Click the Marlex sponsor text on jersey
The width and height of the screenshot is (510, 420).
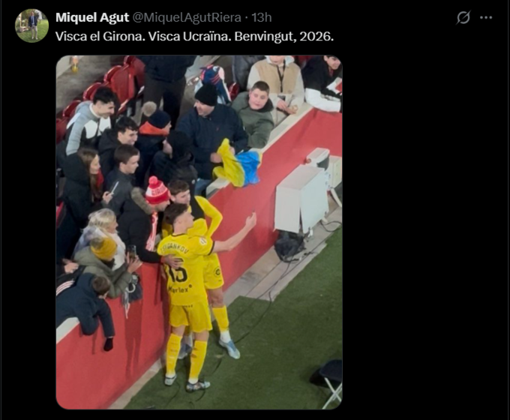[180, 289]
